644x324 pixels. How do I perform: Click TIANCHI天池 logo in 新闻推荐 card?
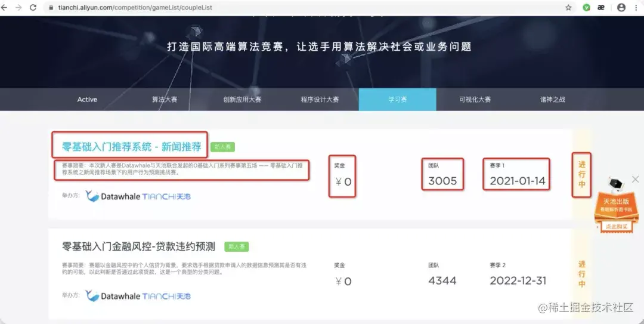click(x=166, y=196)
